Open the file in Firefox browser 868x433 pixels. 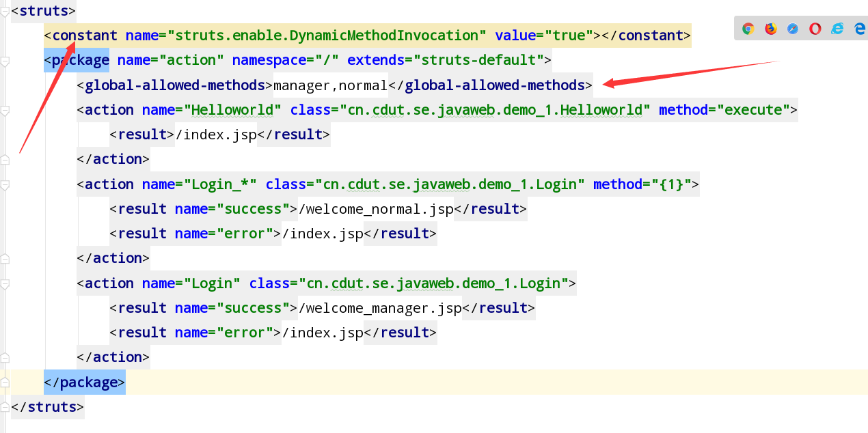pos(771,29)
